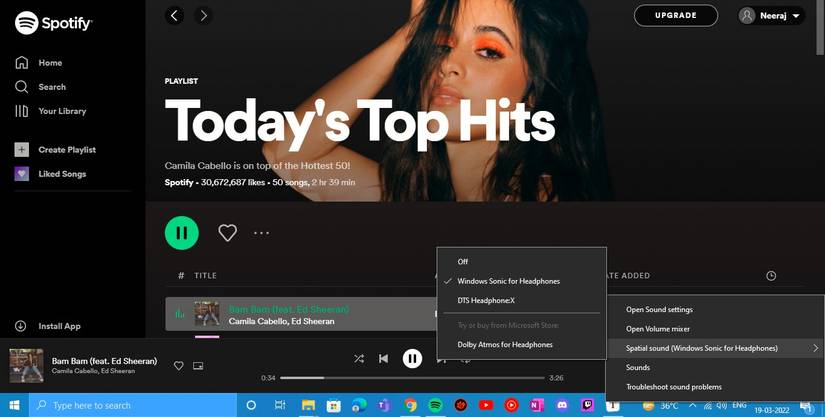Toggle picture-in-picture in the player bar
Image resolution: width=825 pixels, height=417 pixels.
(x=198, y=365)
